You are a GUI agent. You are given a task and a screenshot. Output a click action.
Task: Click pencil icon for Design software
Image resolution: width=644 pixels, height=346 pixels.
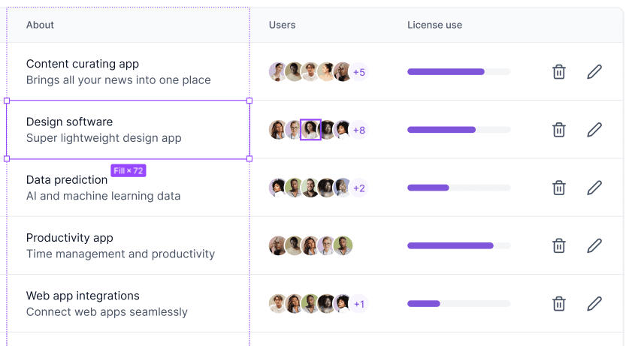pyautogui.click(x=594, y=130)
